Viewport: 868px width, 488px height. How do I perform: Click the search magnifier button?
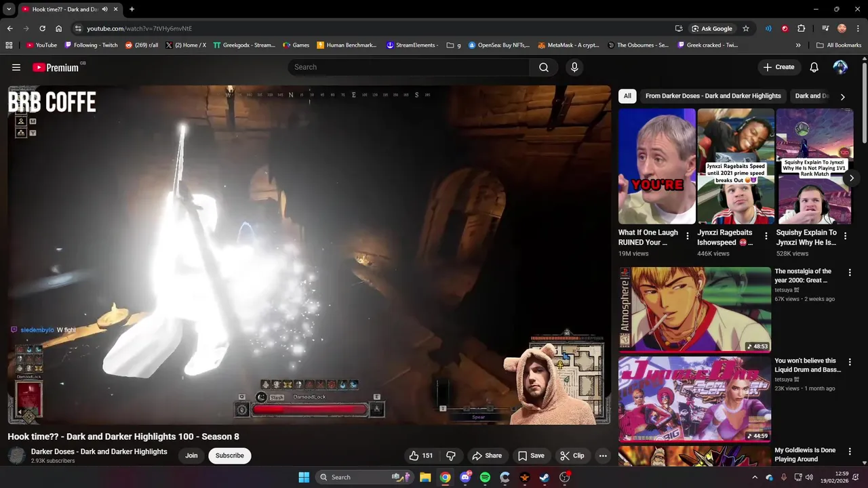pyautogui.click(x=544, y=67)
